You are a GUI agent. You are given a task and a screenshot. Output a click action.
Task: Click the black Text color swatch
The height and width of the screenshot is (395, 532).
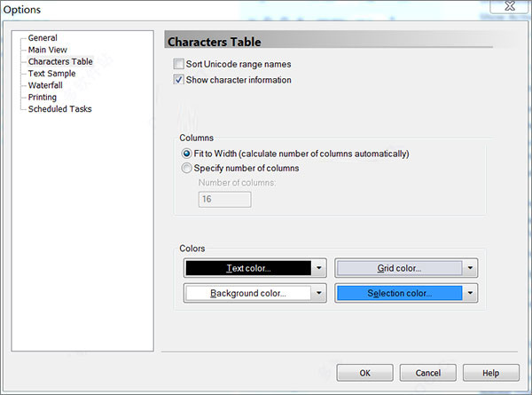point(248,268)
